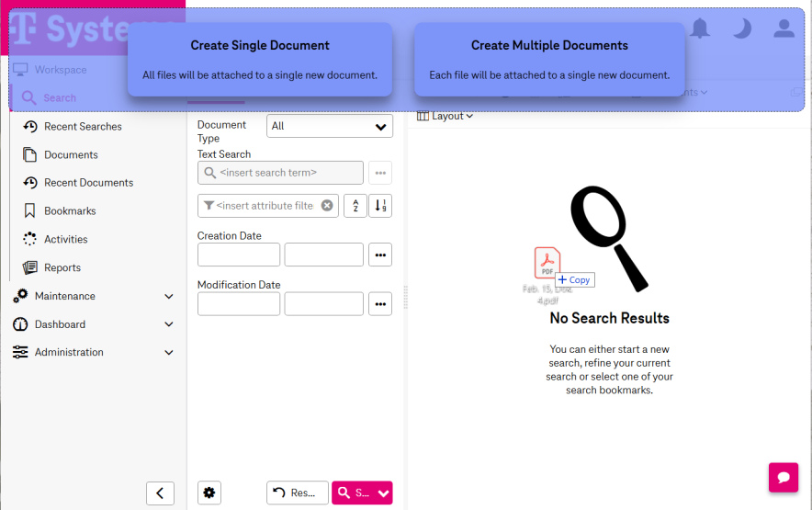Run the search with the magenta Search button

pos(354,493)
